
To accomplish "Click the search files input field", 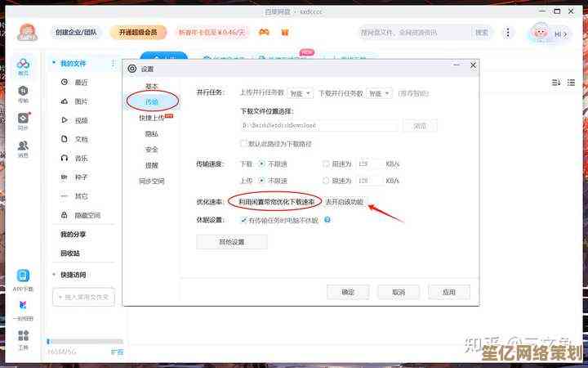I will coord(412,33).
